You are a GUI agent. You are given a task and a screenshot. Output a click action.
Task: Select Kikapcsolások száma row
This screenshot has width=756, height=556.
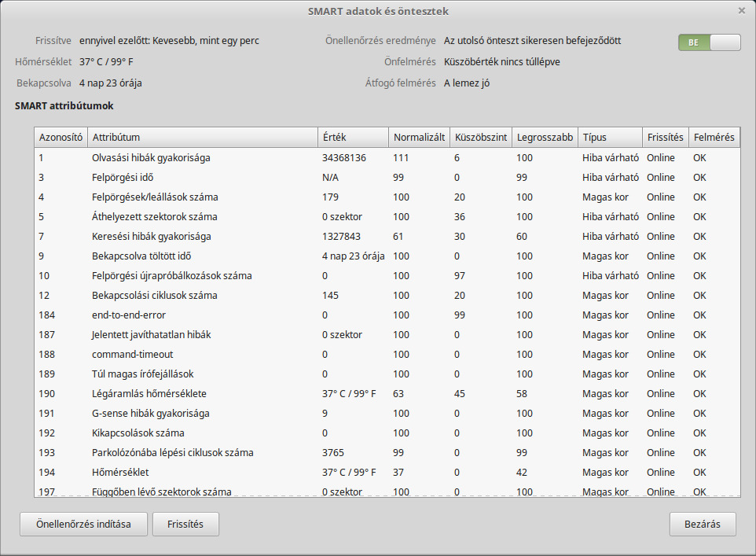click(x=387, y=433)
